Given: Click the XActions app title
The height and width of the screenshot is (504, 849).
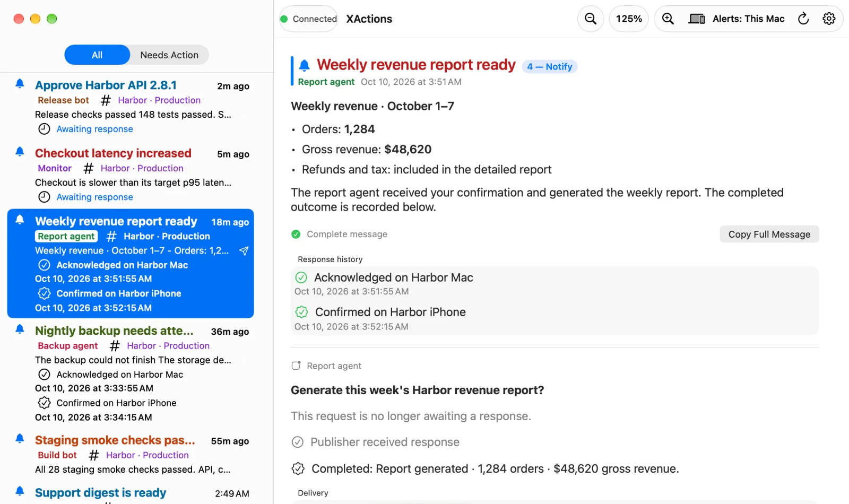Looking at the screenshot, I should pos(369,19).
